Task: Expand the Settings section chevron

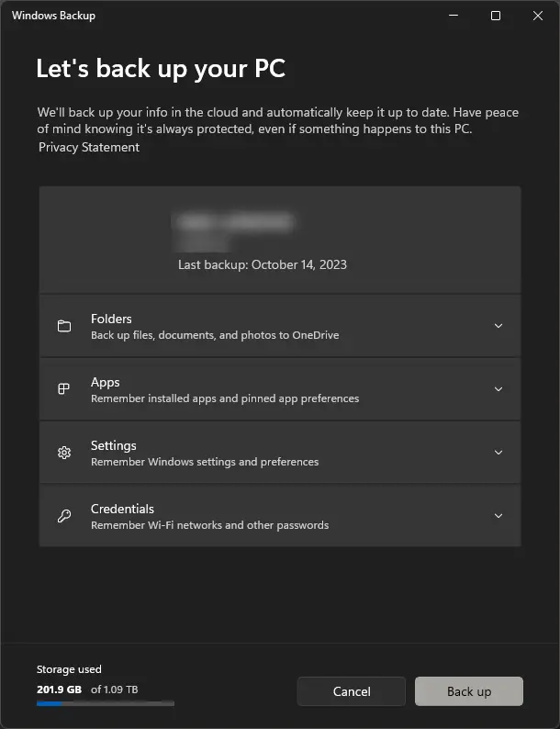Action: pyautogui.click(x=498, y=453)
